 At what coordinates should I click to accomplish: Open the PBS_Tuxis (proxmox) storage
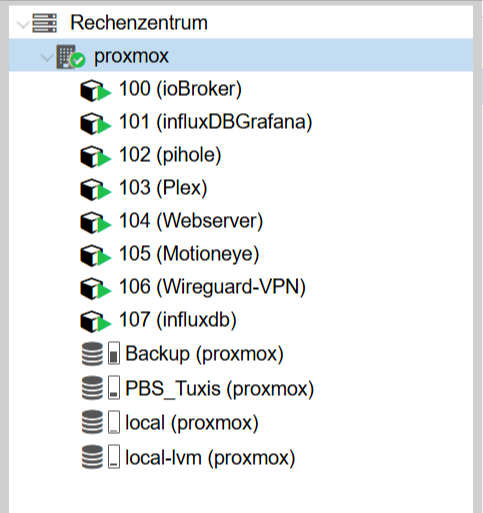pos(220,389)
